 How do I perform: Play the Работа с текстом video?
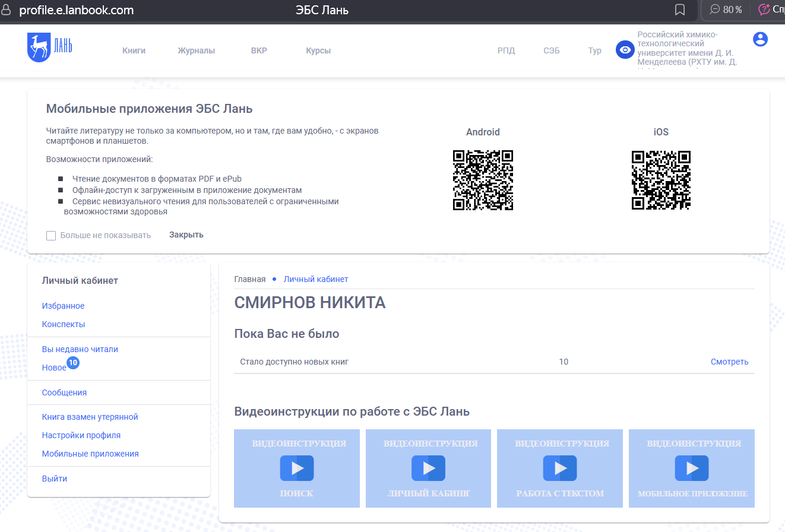559,468
